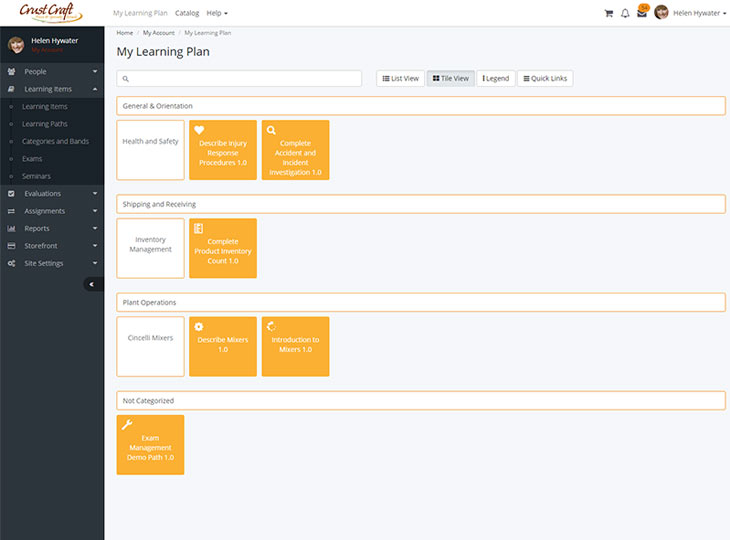This screenshot has height=540, width=730.
Task: Expand People menu in sidebar
Action: [52, 72]
